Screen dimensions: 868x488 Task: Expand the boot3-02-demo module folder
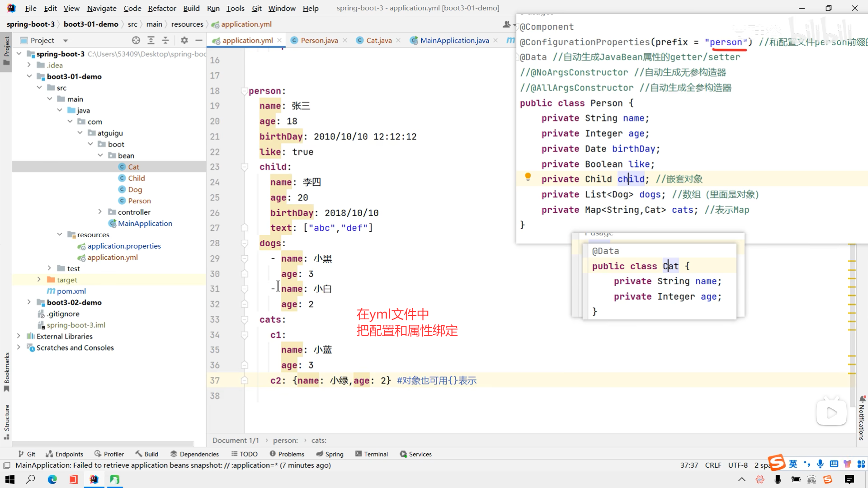click(29, 302)
